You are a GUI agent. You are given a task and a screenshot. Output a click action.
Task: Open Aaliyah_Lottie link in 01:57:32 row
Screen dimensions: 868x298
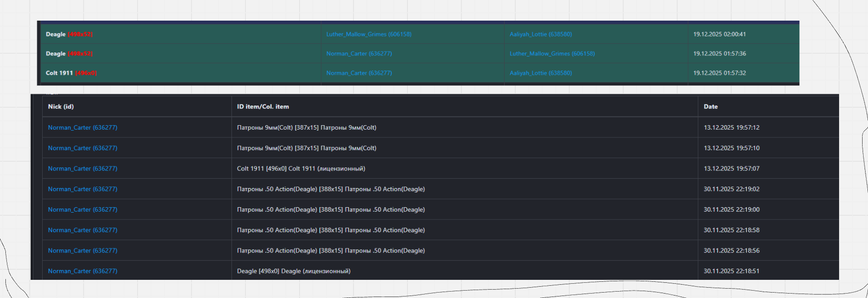click(540, 73)
